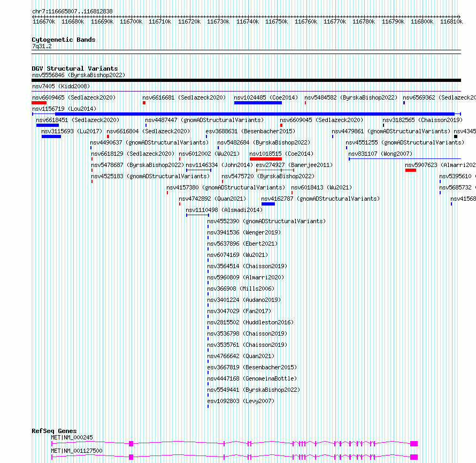476x463 pixels.
Task: Open nsv1110498 (Alsmadi2014) label
Action: (x=224, y=210)
